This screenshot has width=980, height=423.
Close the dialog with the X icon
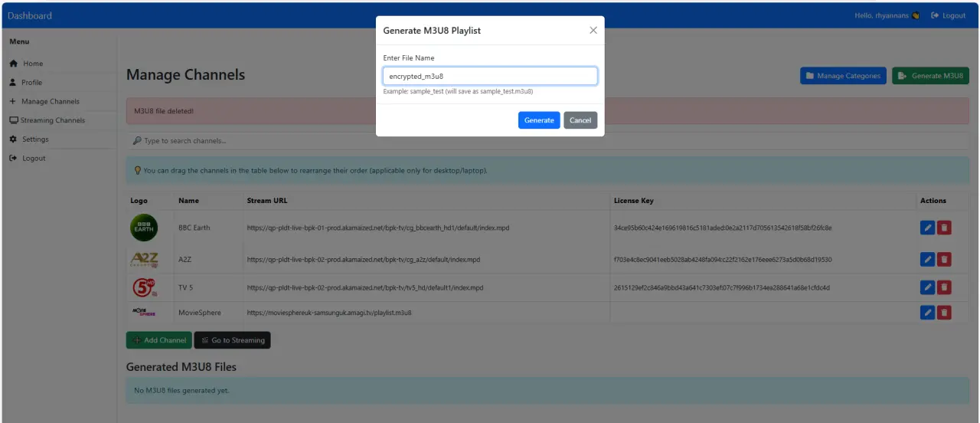[x=593, y=31]
